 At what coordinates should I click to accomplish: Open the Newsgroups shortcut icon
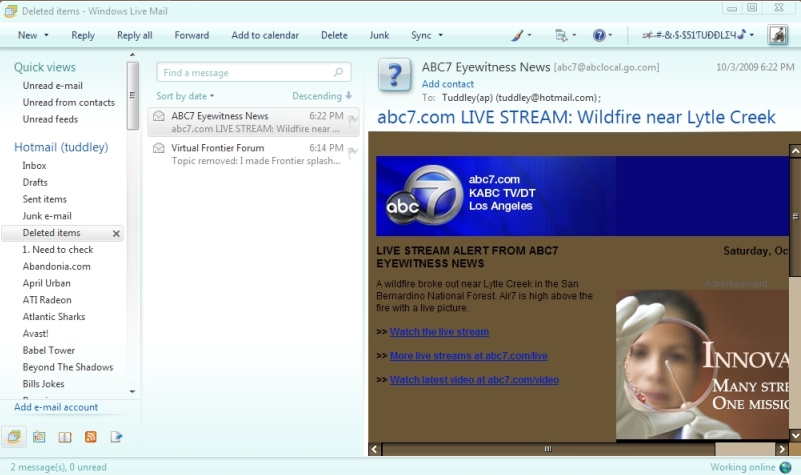coord(116,436)
